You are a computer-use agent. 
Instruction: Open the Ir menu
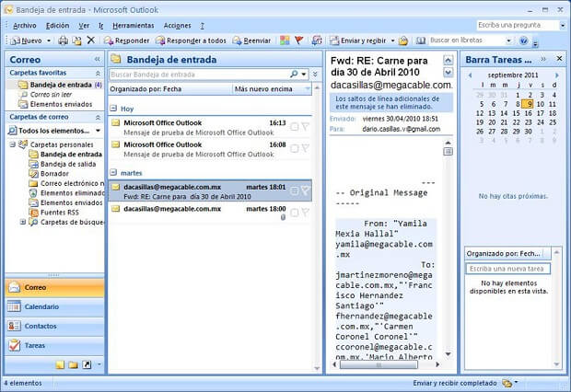tap(101, 26)
